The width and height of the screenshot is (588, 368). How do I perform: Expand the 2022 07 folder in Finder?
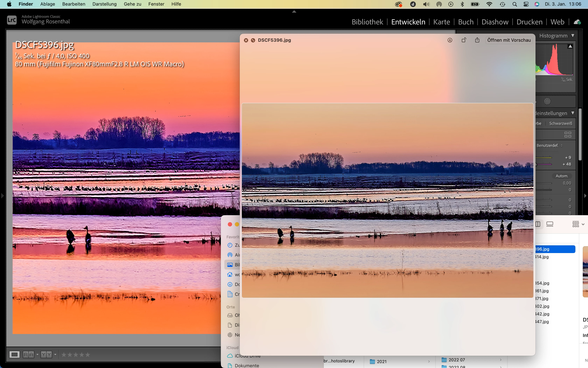(x=500, y=360)
